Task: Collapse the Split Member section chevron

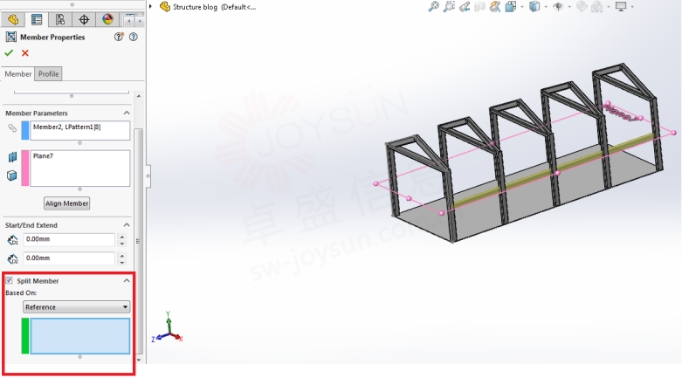Action: click(127, 281)
